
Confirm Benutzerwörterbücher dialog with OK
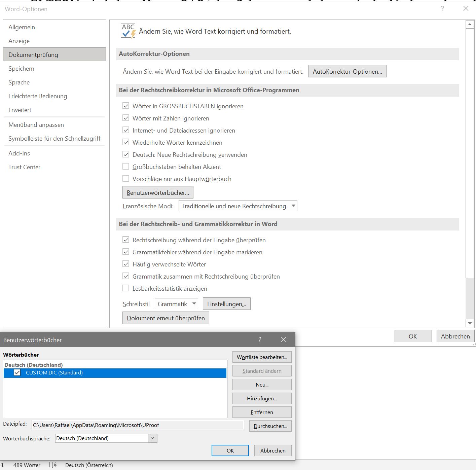pyautogui.click(x=230, y=450)
